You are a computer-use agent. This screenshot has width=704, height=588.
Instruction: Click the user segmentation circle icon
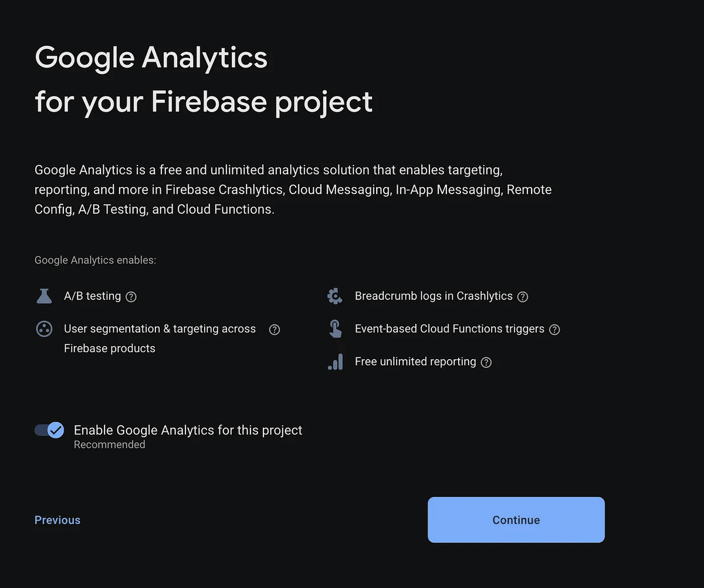click(44, 329)
